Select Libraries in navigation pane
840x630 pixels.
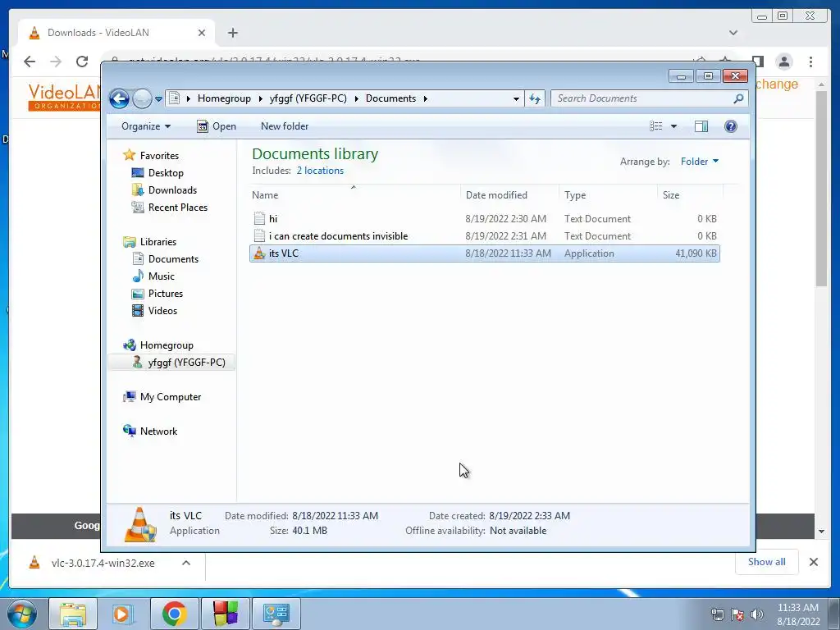click(x=158, y=242)
